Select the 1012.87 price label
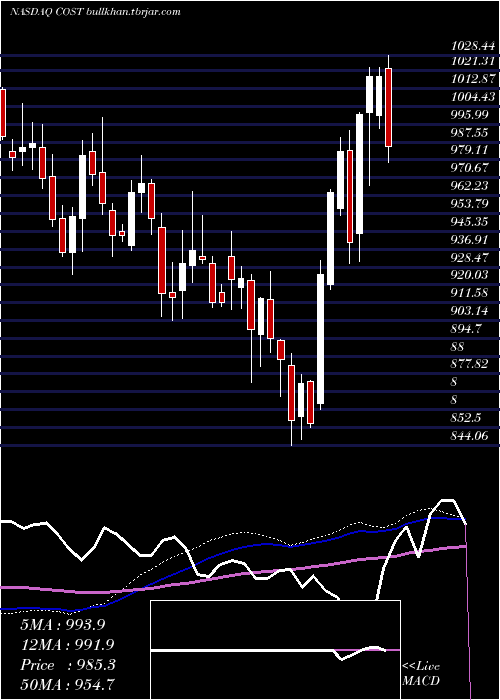This screenshot has width=500, height=700. [x=474, y=79]
